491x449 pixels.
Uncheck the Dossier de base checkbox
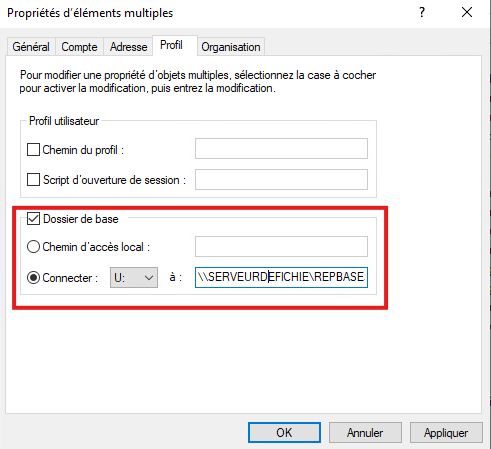(x=33, y=219)
